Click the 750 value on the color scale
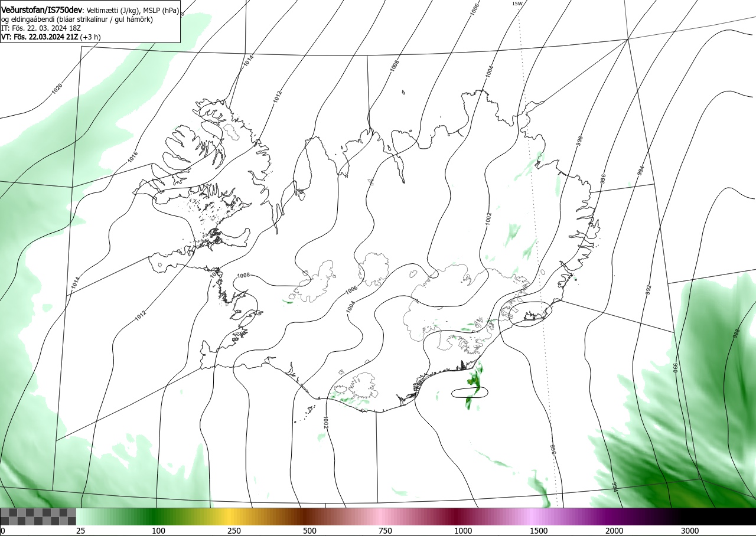Viewport: 756px width, 536px height. (385, 531)
